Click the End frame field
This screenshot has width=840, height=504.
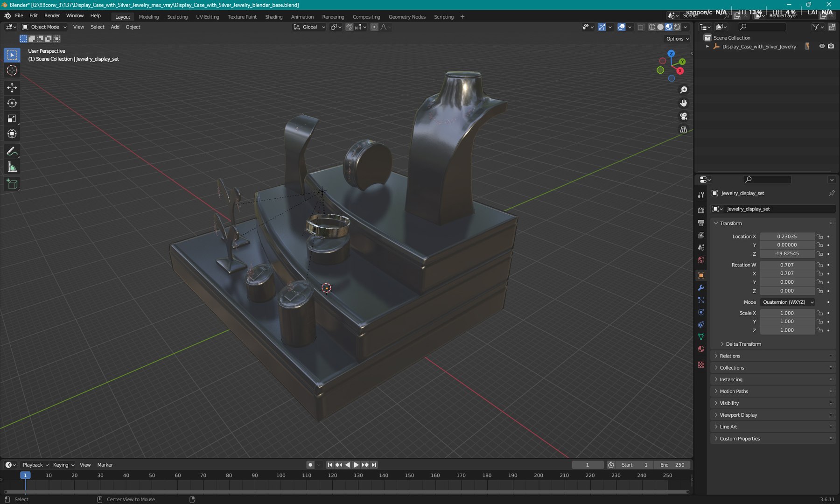tap(672, 465)
